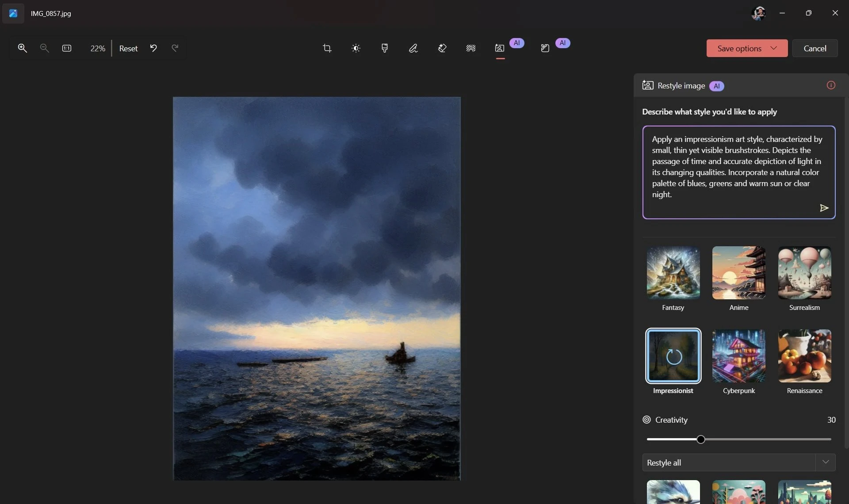Click the IMG_0857.jpg file name
Viewport: 849px width, 504px height.
tap(51, 13)
